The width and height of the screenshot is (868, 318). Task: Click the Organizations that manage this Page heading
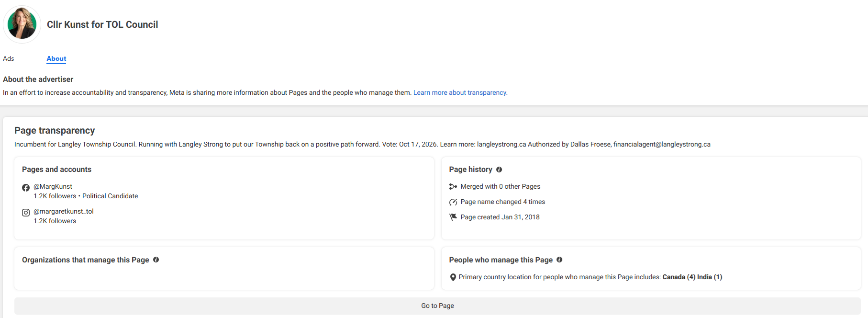click(x=86, y=260)
